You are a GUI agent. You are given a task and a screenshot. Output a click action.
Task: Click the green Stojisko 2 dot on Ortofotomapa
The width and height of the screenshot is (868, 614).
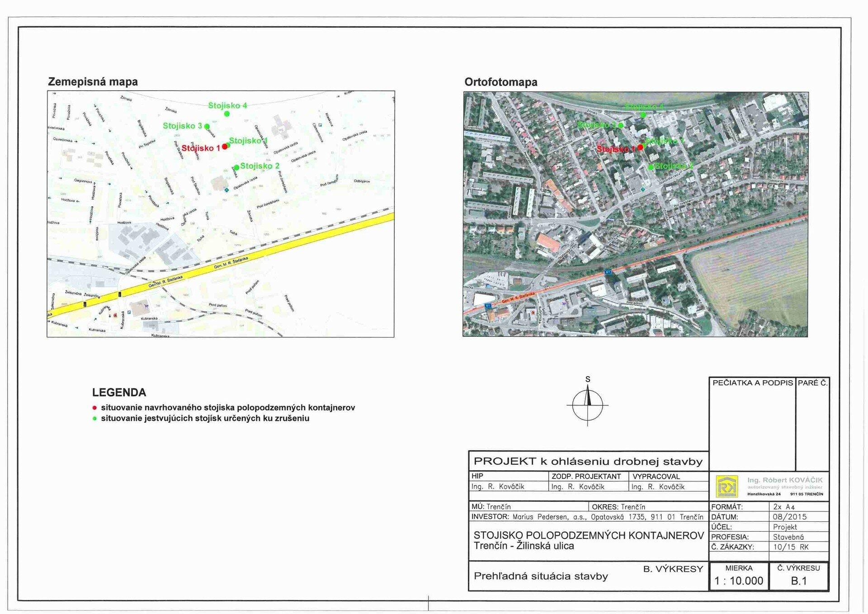651,167
